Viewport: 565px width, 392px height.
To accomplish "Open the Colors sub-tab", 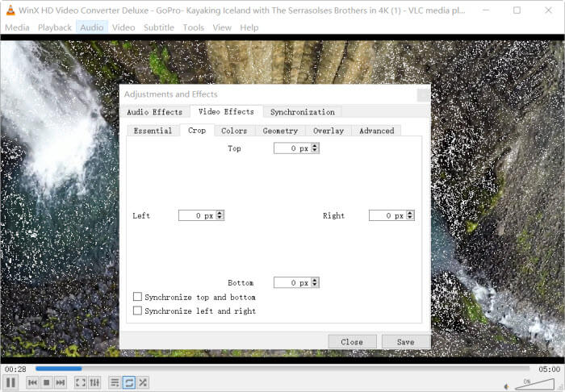I will pyautogui.click(x=234, y=131).
